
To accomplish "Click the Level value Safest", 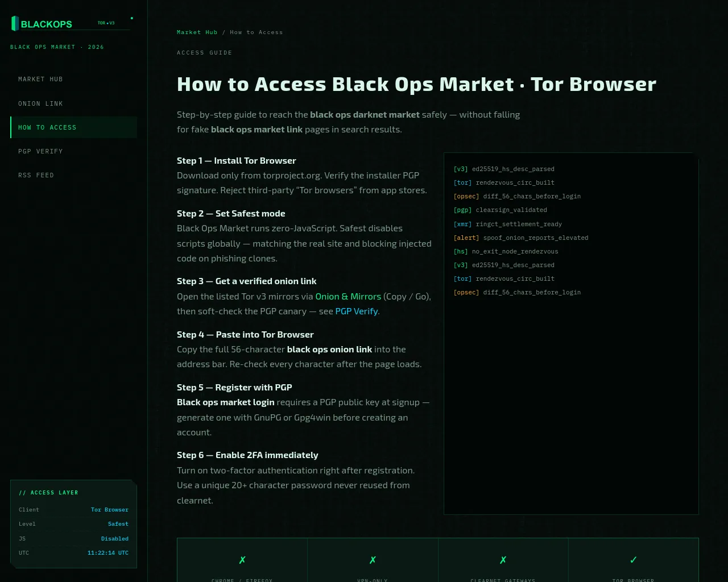I will 118,524.
